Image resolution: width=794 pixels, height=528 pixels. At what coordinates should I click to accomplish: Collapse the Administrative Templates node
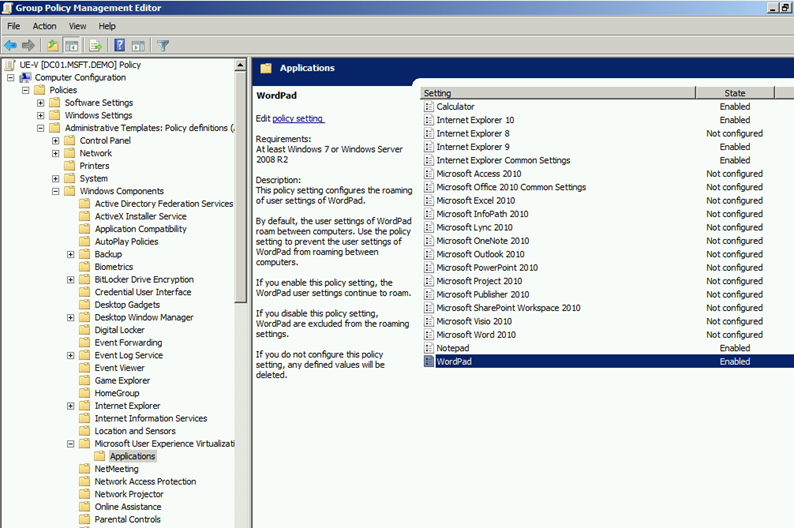click(41, 128)
